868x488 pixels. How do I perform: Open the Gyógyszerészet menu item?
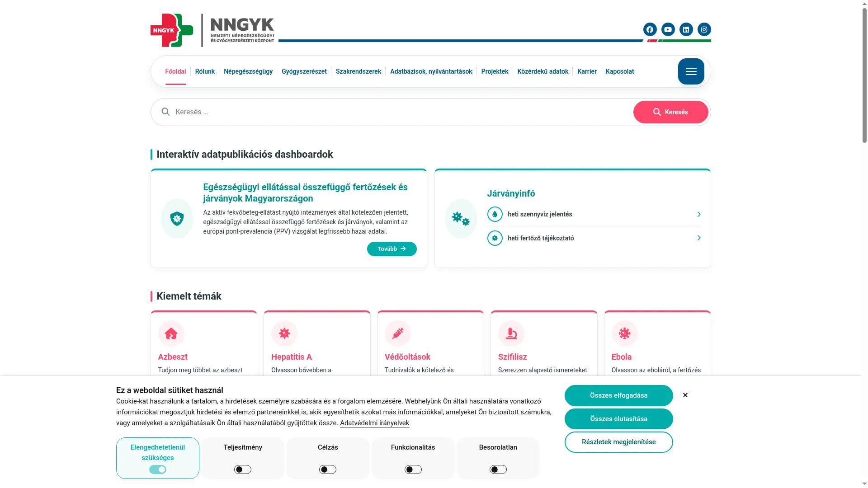pyautogui.click(x=304, y=71)
